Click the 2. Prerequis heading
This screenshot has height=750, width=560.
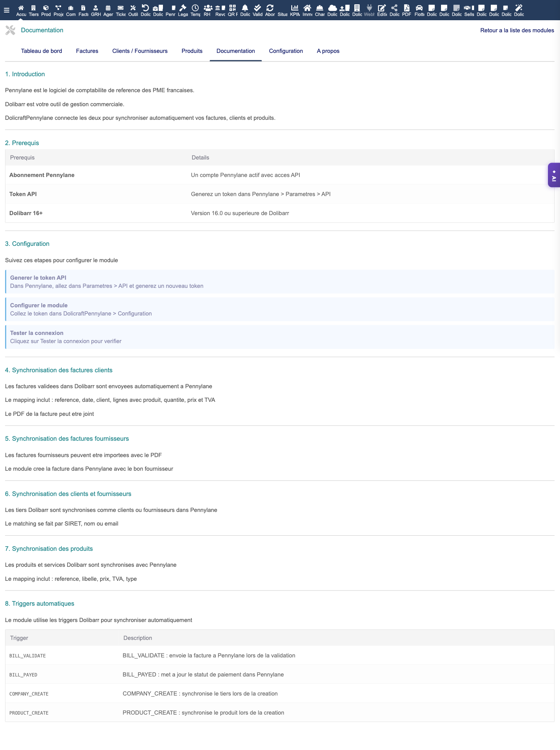22,143
